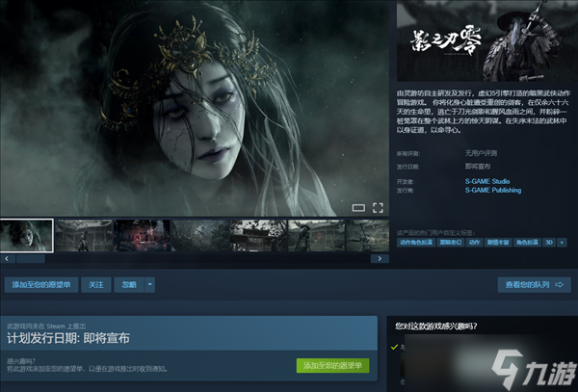Select the 动作角色扮演 tag
Viewport: 578px width, 392px height.
(416, 242)
